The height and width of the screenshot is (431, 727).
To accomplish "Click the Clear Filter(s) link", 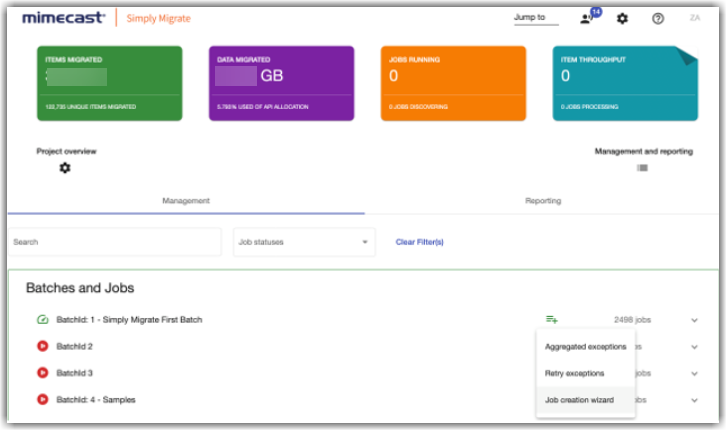I will click(419, 242).
